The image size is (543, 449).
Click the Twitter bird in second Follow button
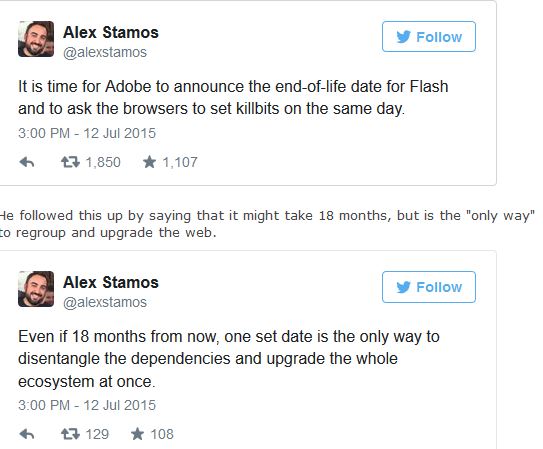(403, 287)
